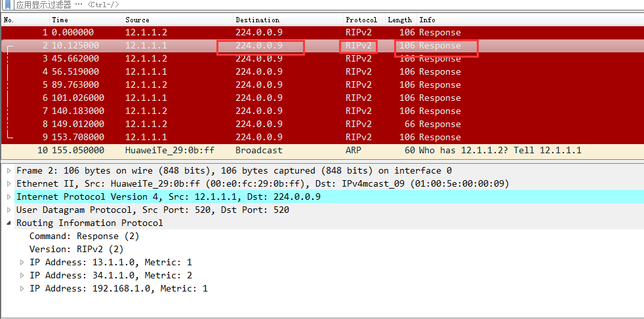Select packet 7 at time 140.183000
Viewport: 644px width, 319px height.
click(x=322, y=111)
